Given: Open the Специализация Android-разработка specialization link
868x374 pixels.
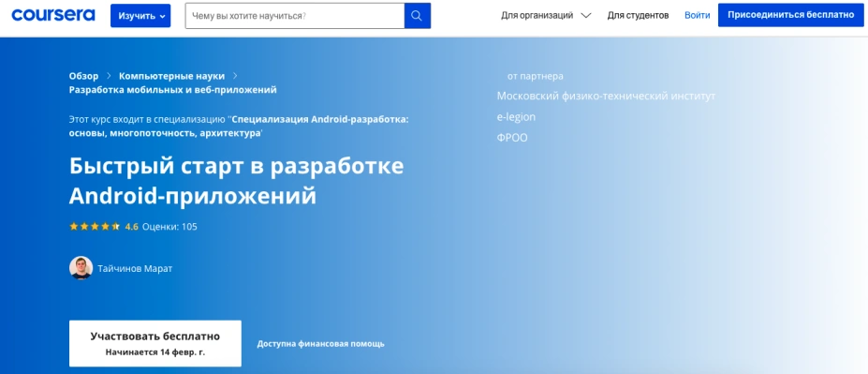Looking at the screenshot, I should point(239,127).
